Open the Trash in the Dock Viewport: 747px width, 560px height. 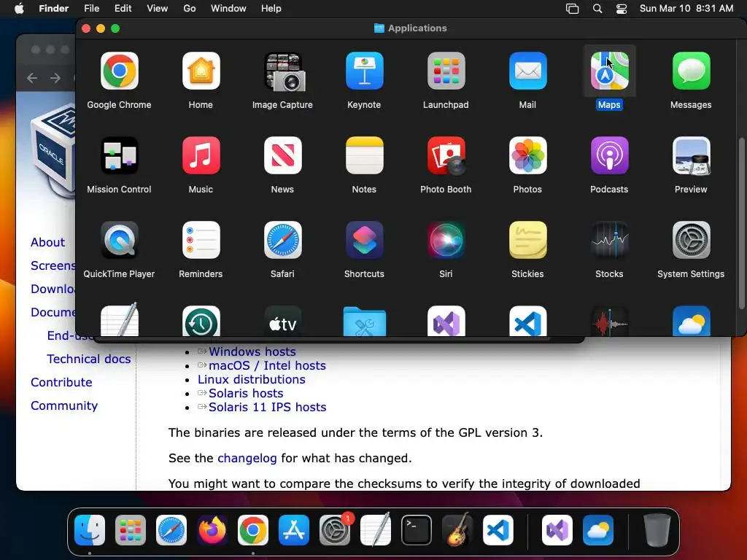click(657, 530)
